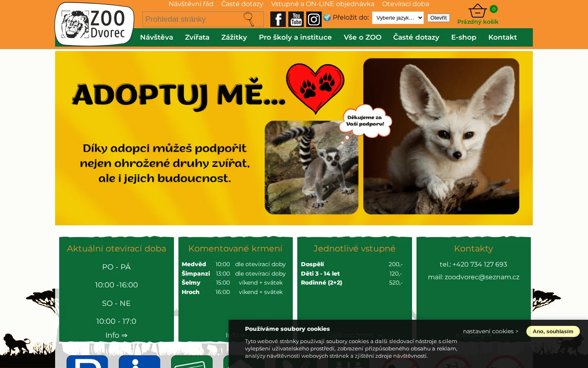Click the mail zoodvorec@seznam.cz text

[x=474, y=277]
